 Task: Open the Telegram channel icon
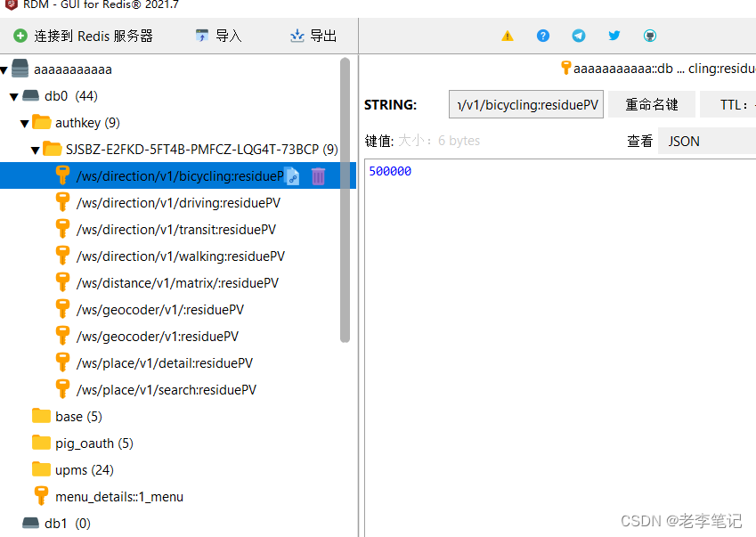coord(579,36)
